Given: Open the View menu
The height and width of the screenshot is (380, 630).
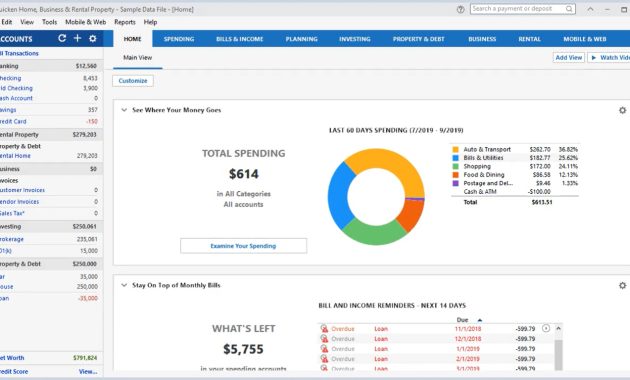Looking at the screenshot, I should tap(27, 22).
